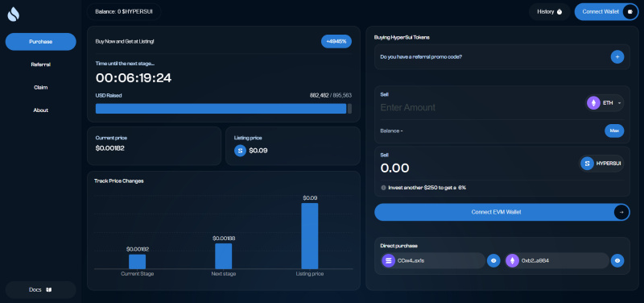Click the Listing price bar in chart
This screenshot has width=644, height=303.
(310, 236)
